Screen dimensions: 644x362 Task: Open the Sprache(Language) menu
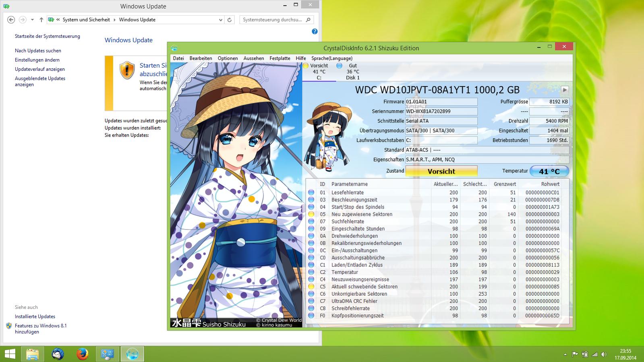(x=332, y=58)
